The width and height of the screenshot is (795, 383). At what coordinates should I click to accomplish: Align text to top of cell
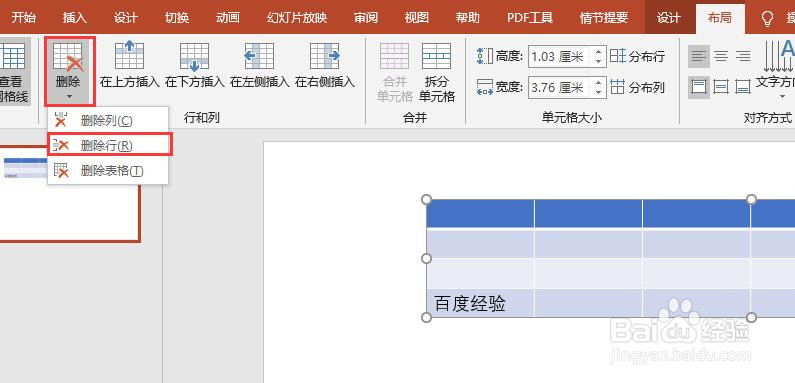coord(699,87)
